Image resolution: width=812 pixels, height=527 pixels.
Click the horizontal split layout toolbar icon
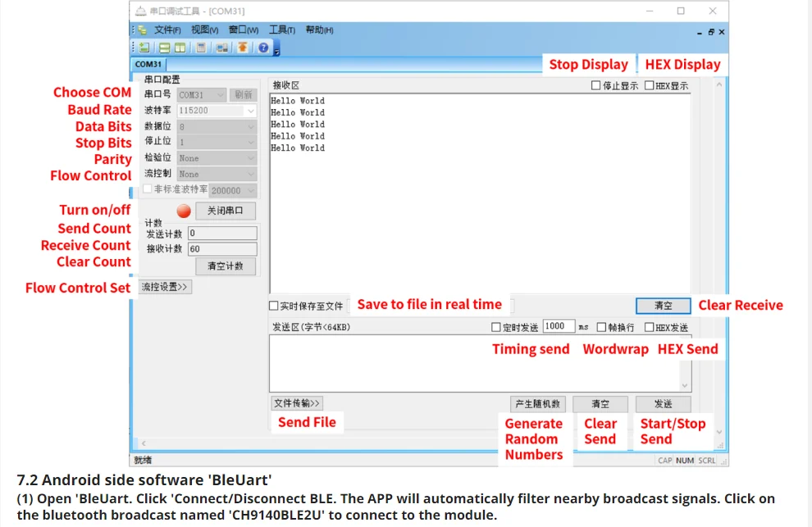tap(164, 48)
